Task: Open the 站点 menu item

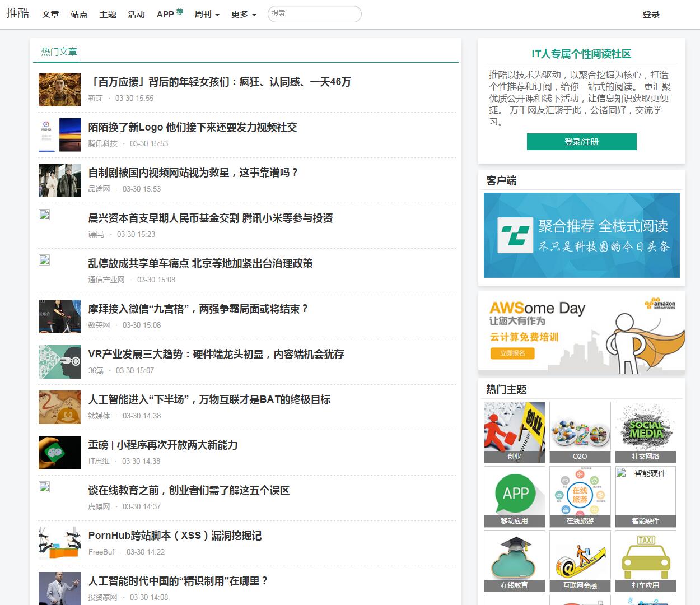Action: pos(79,15)
